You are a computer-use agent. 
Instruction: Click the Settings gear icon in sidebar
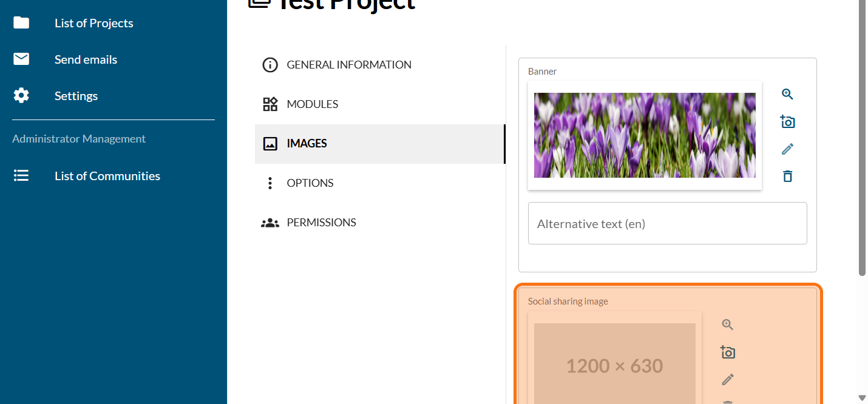click(x=21, y=96)
